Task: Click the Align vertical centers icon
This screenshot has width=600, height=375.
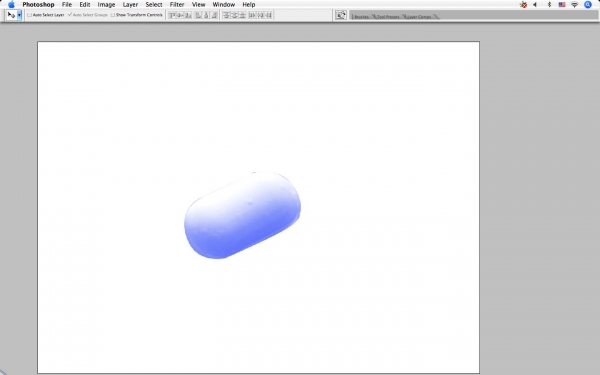Action: (x=180, y=15)
